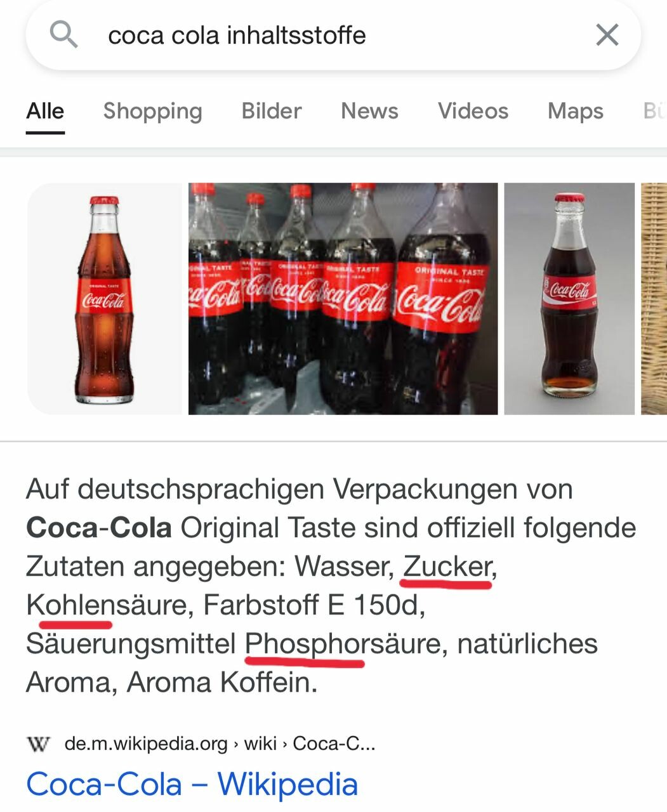Open the Bilder tab
667x812 pixels.
pyautogui.click(x=272, y=111)
